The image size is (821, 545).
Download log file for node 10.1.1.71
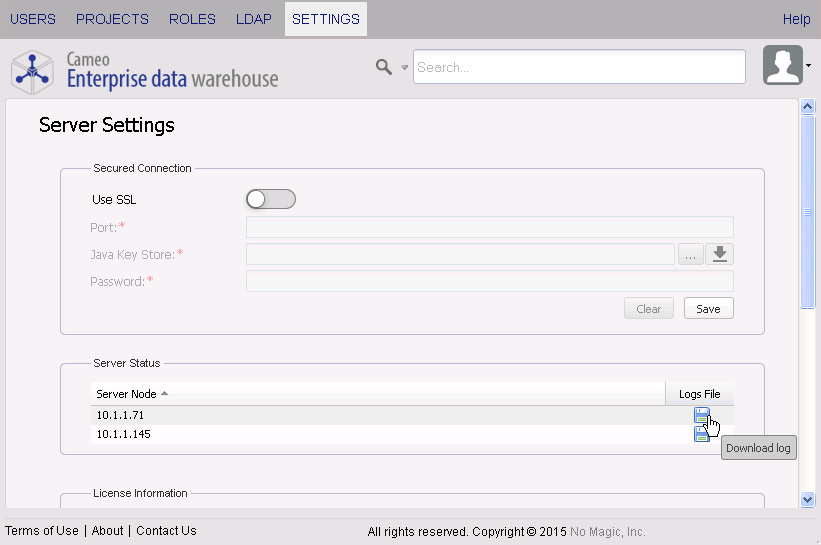tap(701, 415)
